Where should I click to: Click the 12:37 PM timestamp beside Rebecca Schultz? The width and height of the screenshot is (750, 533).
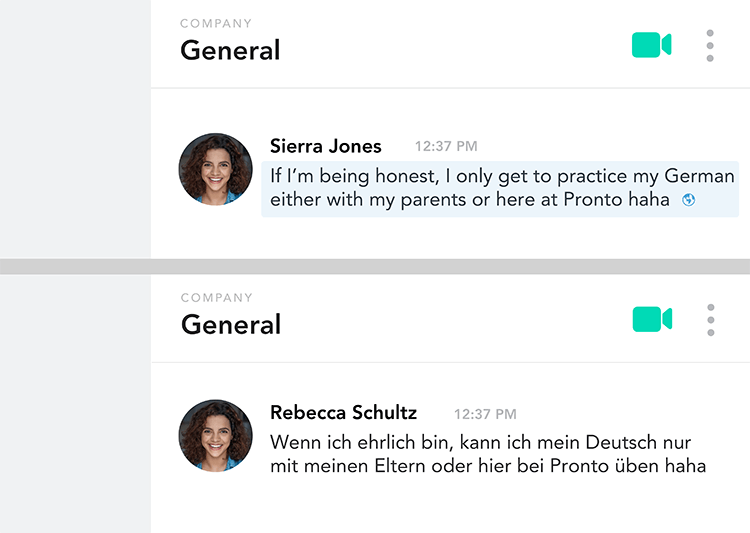pyautogui.click(x=485, y=414)
